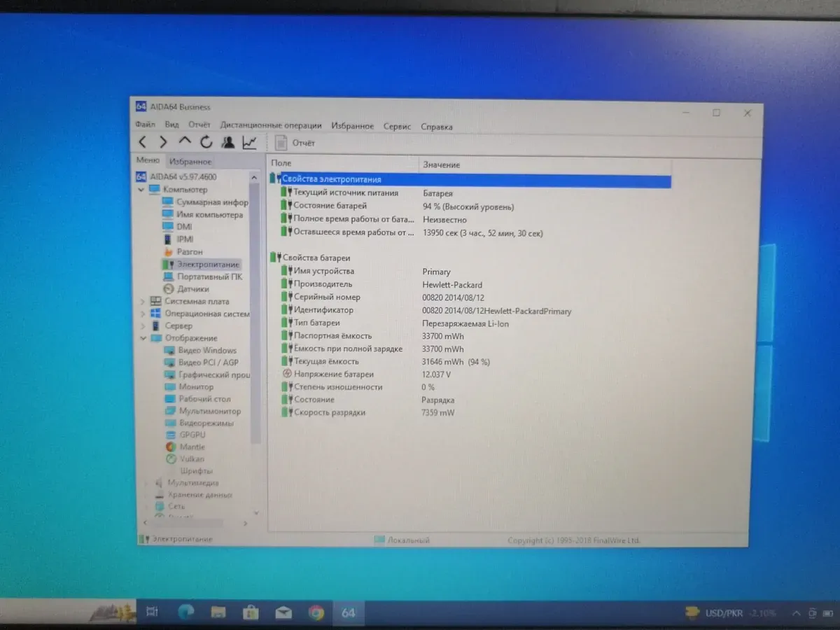
Task: Open Google Chrome from the taskbar
Action: [316, 612]
